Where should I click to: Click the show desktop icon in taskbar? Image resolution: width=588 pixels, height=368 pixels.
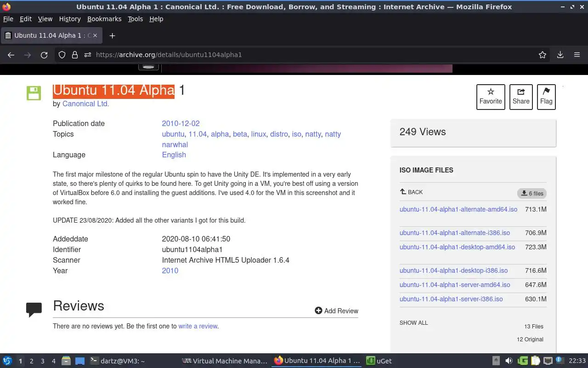click(x=79, y=361)
